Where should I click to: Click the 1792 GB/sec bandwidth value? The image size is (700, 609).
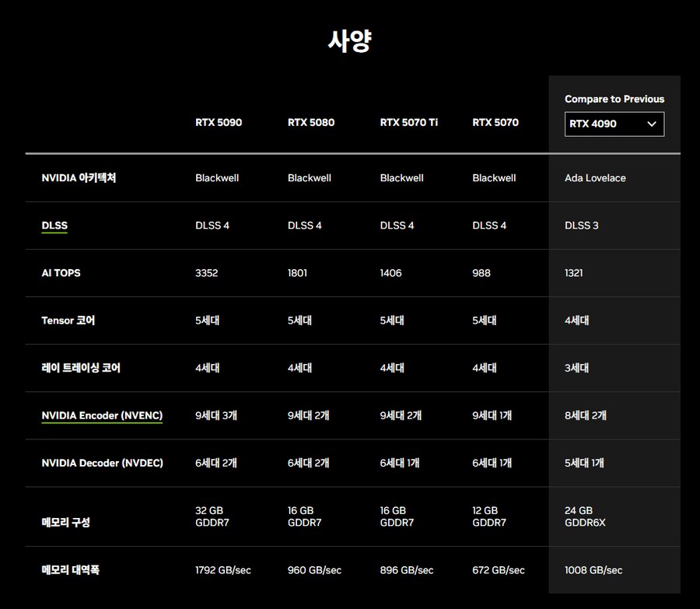[x=222, y=570]
